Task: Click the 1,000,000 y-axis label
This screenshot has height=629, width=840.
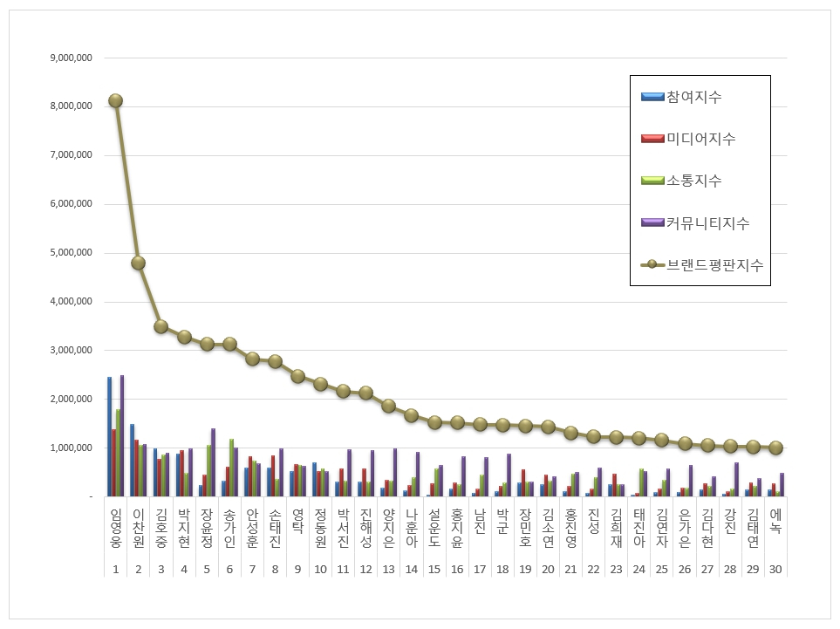Action: coord(72,448)
